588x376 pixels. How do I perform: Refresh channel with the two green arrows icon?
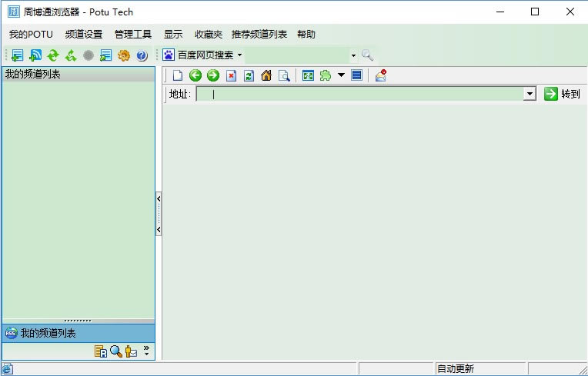click(x=53, y=55)
